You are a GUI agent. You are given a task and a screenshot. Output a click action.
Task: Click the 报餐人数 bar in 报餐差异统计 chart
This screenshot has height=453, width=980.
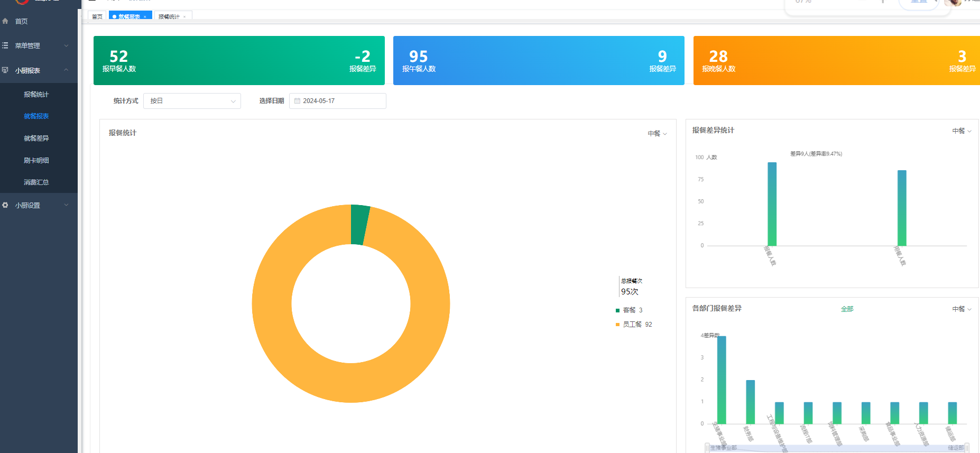(772, 204)
